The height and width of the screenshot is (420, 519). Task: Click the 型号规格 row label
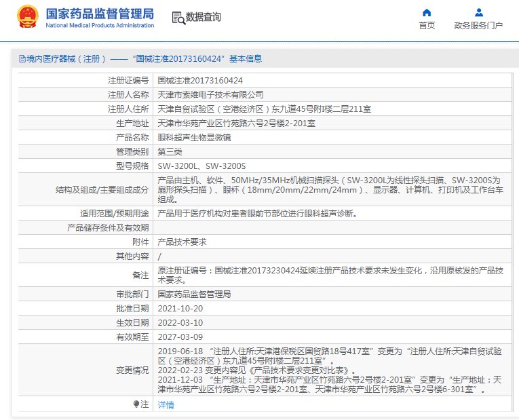[132, 166]
